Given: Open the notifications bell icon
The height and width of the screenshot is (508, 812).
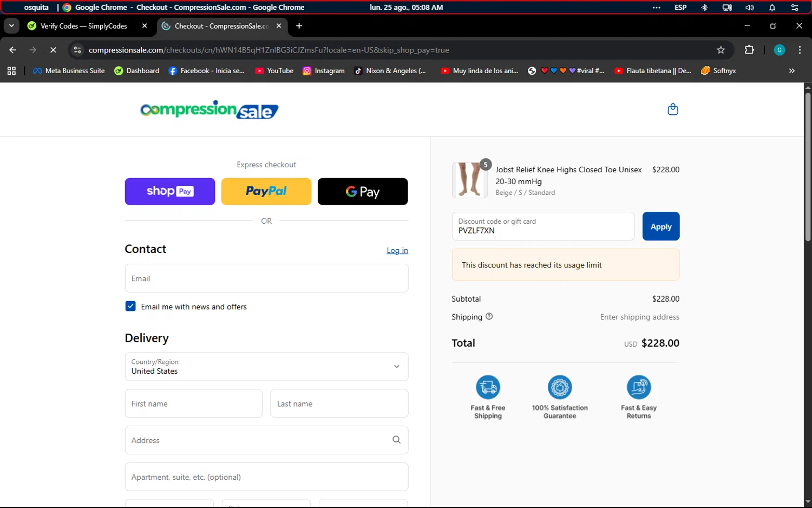Looking at the screenshot, I should (x=772, y=8).
